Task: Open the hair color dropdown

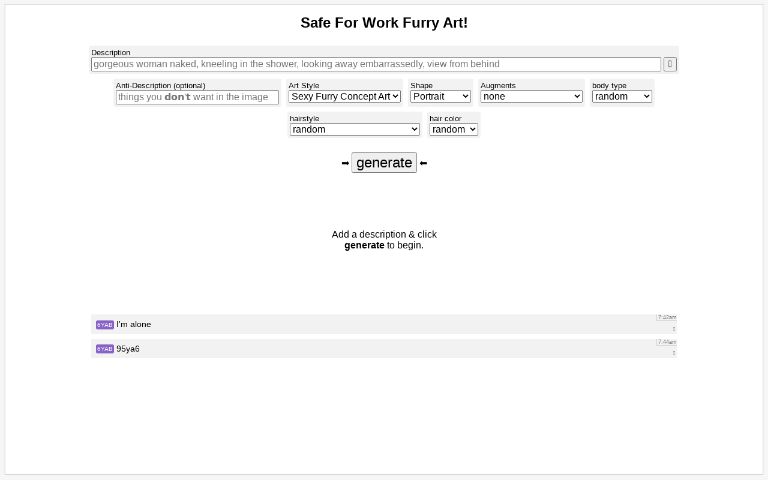Action: point(453,129)
